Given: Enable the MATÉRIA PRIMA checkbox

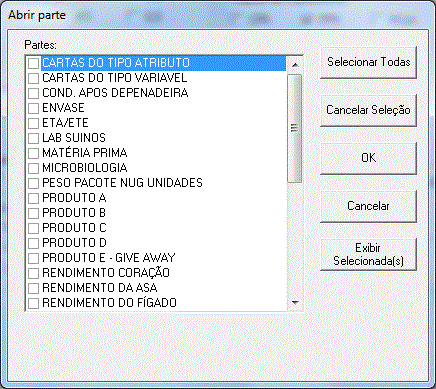Looking at the screenshot, I should point(33,153).
